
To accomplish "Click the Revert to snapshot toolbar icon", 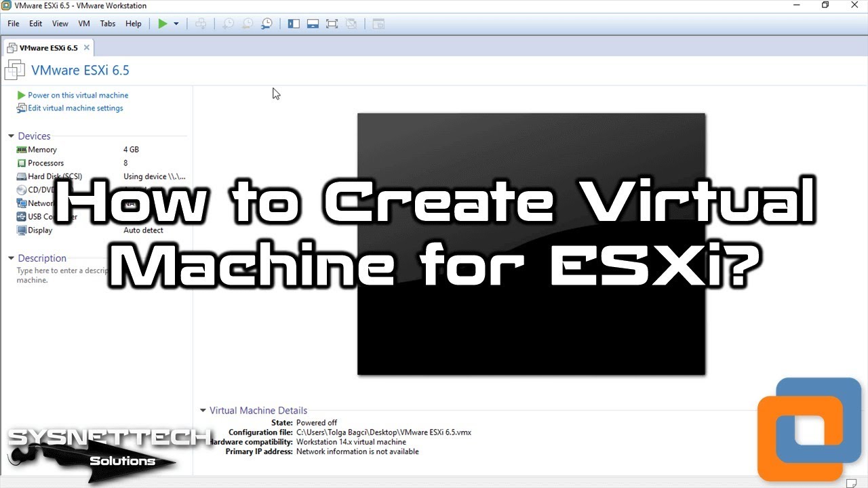I will [x=248, y=24].
